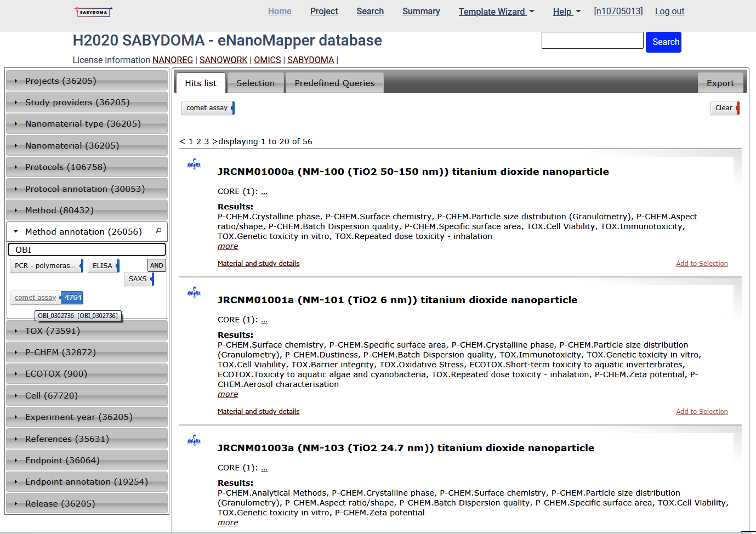Click Clear to reset filters
The image size is (756, 534).
point(724,108)
